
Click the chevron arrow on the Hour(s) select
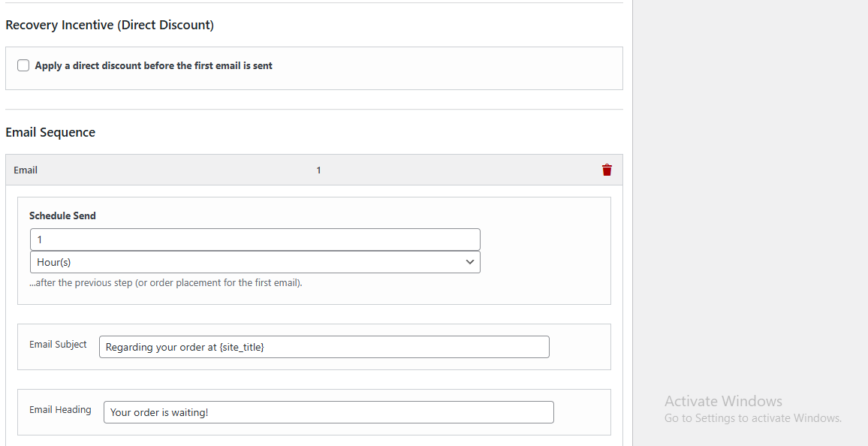470,262
